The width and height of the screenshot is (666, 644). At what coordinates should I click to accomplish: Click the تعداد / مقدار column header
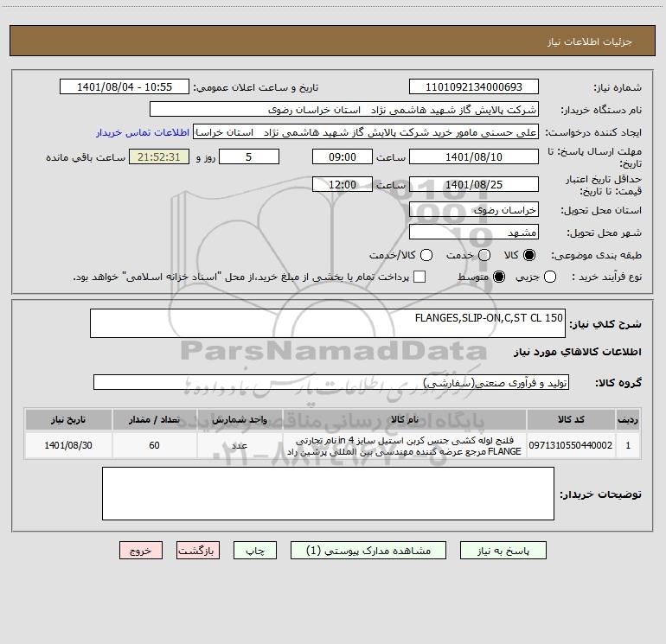154,419
